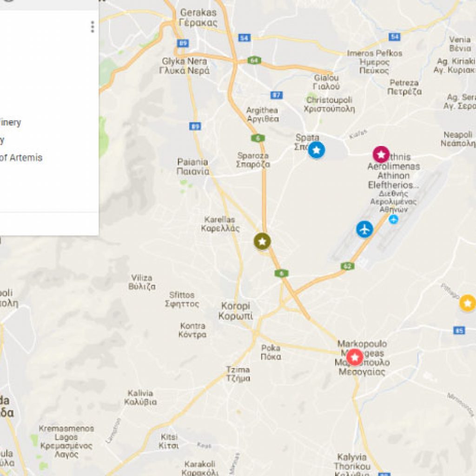
Task: Click the blue route 89 shield near Paiania
Action: (195, 126)
